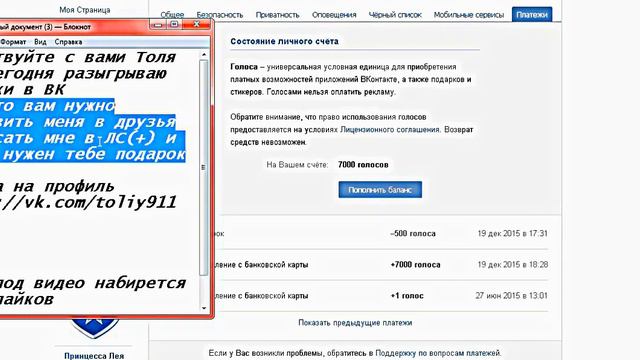The image size is (640, 360).
Task: Open the Общее settings tab
Action: click(172, 15)
